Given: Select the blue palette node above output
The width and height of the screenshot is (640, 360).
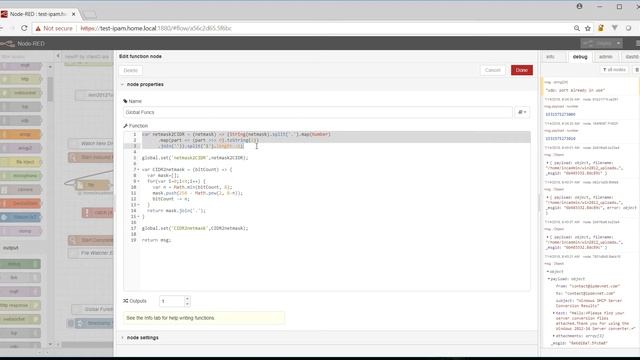Looking at the screenshot, I should (21, 218).
